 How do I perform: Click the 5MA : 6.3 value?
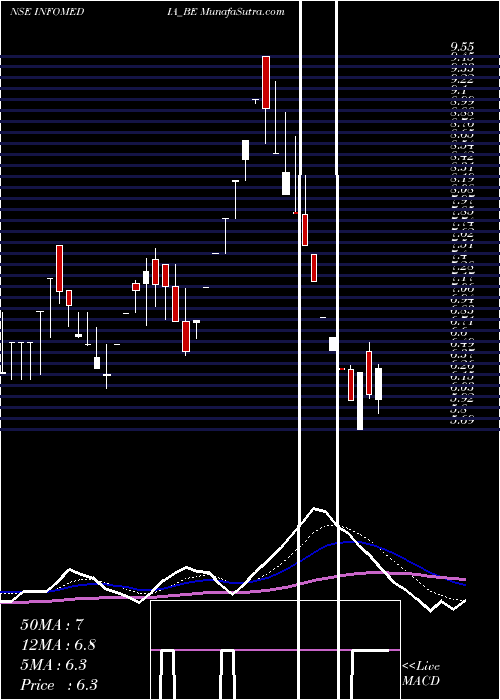pos(53,665)
